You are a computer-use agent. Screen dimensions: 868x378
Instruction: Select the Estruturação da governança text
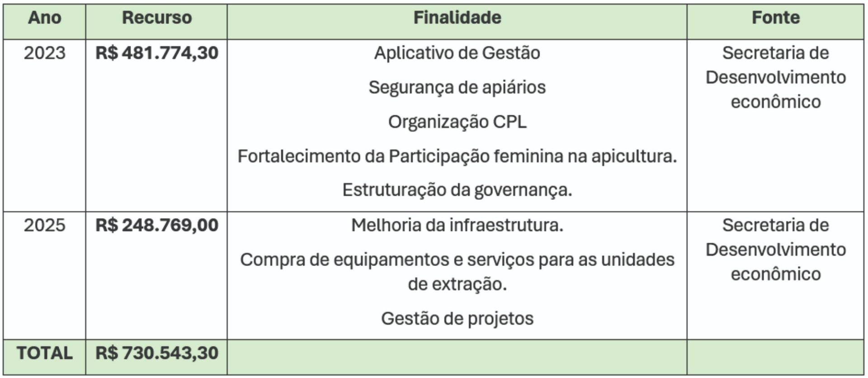coord(457,190)
